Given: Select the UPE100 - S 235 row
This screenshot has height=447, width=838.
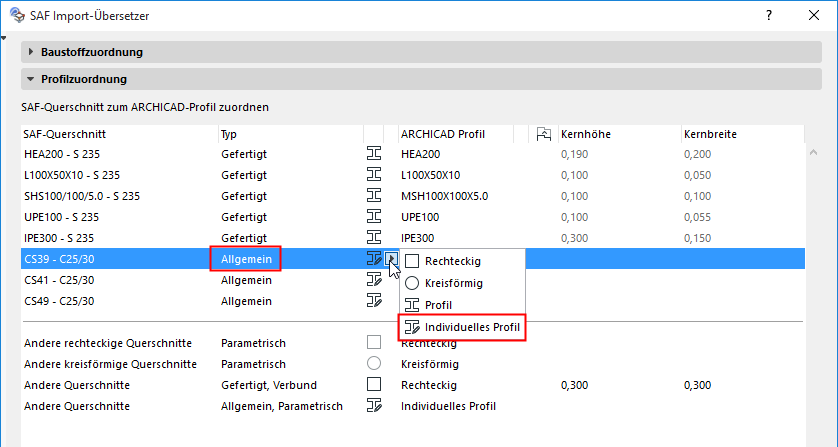Looking at the screenshot, I should [413, 217].
